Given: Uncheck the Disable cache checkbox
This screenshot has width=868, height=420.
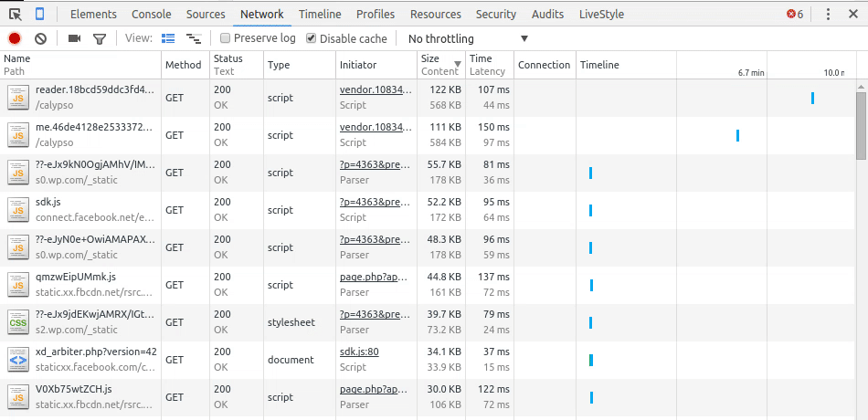Looking at the screenshot, I should point(312,38).
